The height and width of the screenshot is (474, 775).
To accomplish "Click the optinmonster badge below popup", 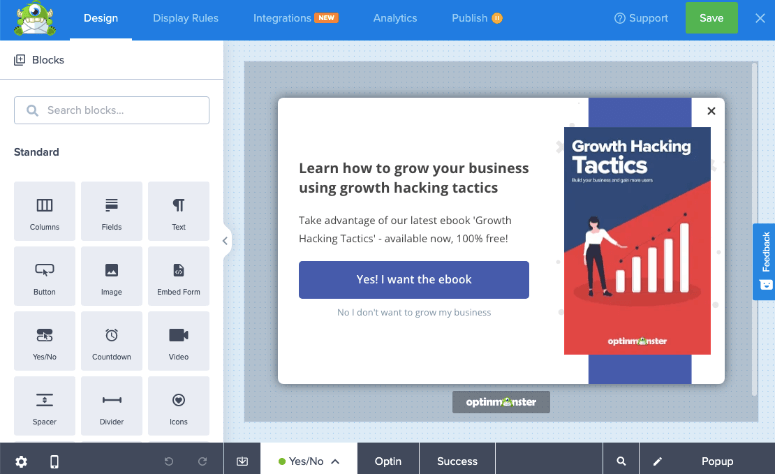I will [x=501, y=402].
